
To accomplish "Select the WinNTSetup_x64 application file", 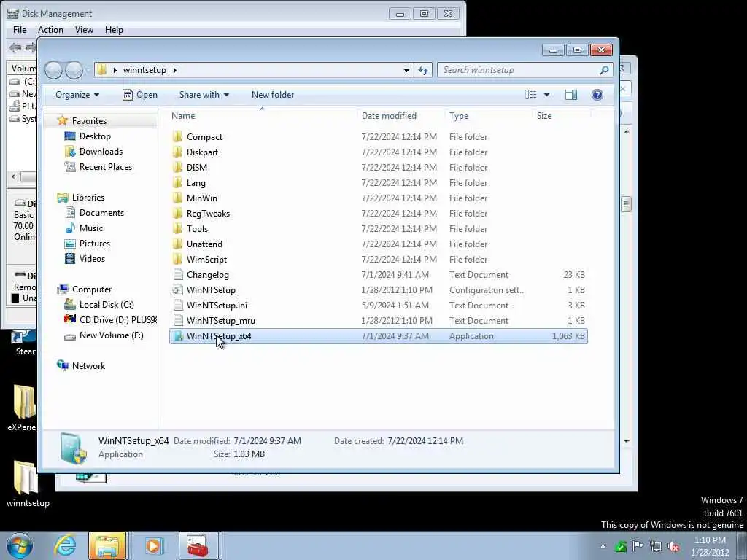I will (378, 336).
